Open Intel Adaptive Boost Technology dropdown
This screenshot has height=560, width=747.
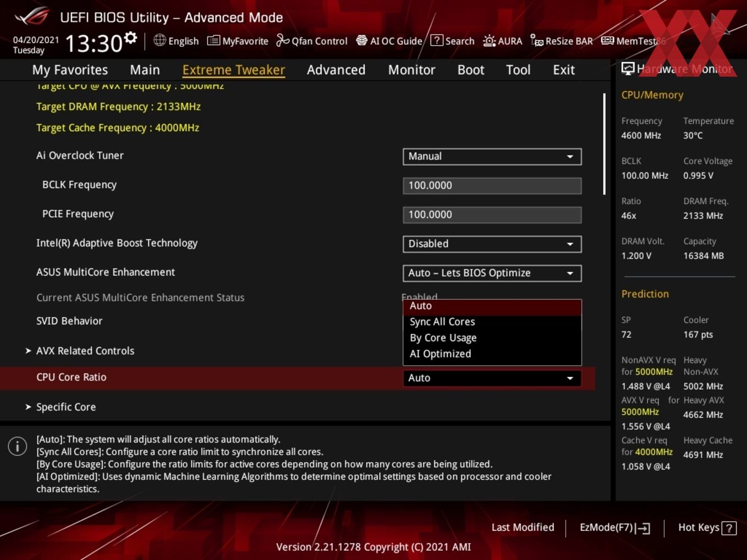click(x=492, y=244)
